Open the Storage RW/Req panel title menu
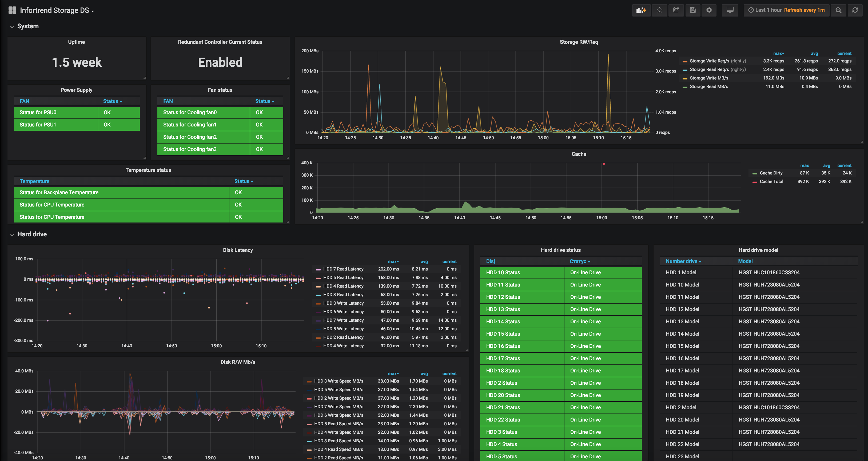Viewport: 868px width, 461px height. tap(579, 42)
